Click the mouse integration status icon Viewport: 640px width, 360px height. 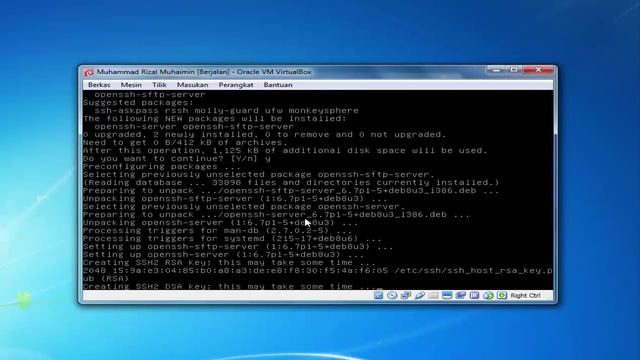point(488,295)
